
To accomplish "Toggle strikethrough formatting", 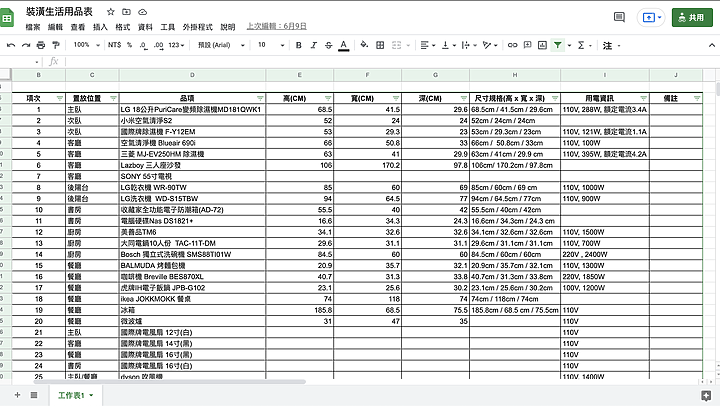I will [328, 45].
